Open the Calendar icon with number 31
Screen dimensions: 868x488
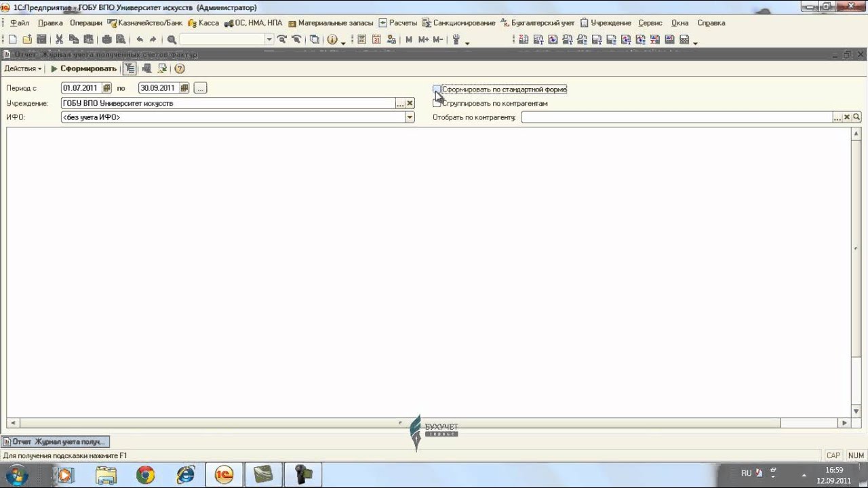(x=376, y=40)
